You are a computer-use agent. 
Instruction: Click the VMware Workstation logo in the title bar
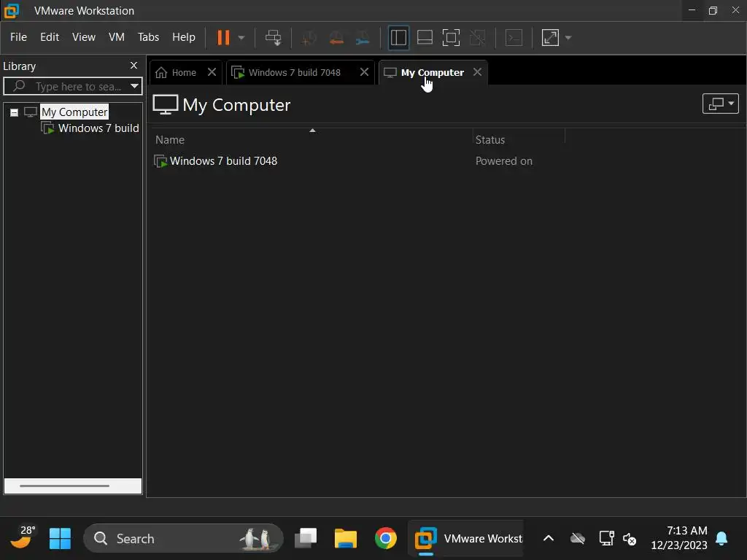click(12, 10)
